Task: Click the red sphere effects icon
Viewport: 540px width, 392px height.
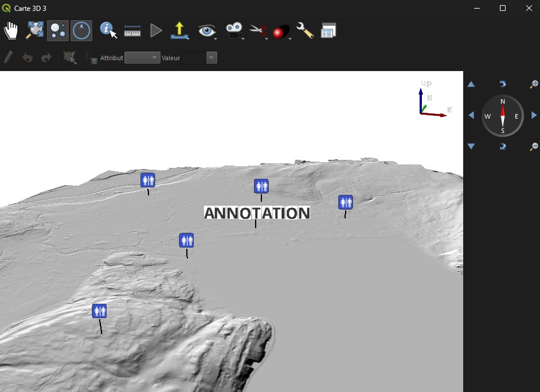Action: [281, 32]
